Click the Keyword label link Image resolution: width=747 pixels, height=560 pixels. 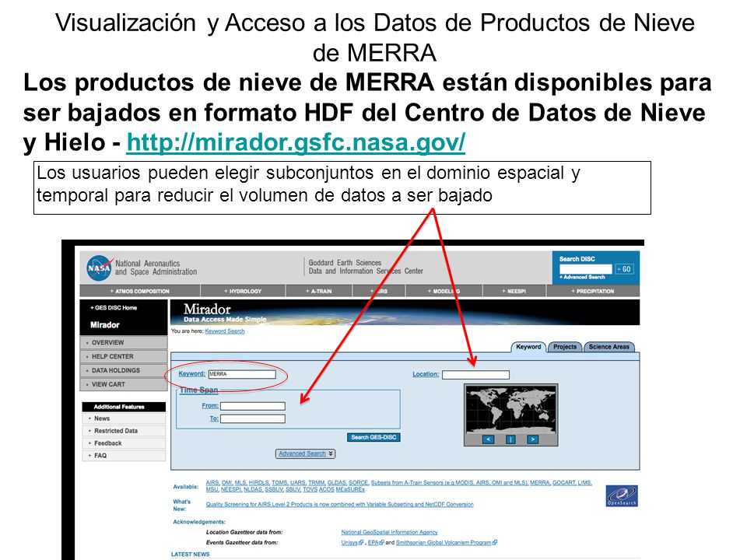click(191, 373)
